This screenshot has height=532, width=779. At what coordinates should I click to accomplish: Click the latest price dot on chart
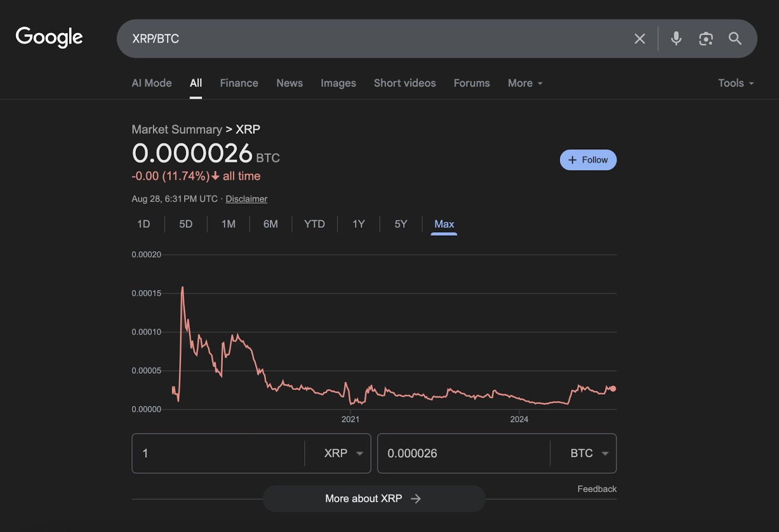tap(613, 389)
